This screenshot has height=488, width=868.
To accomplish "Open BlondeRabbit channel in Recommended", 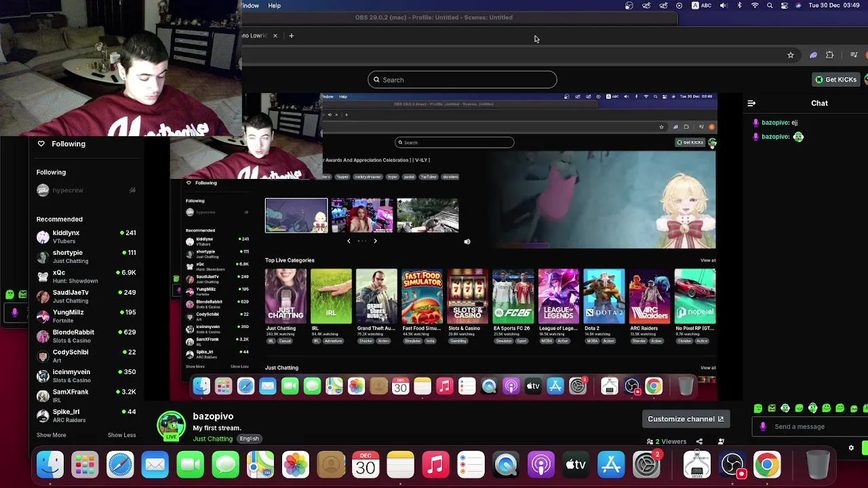I will (x=86, y=336).
